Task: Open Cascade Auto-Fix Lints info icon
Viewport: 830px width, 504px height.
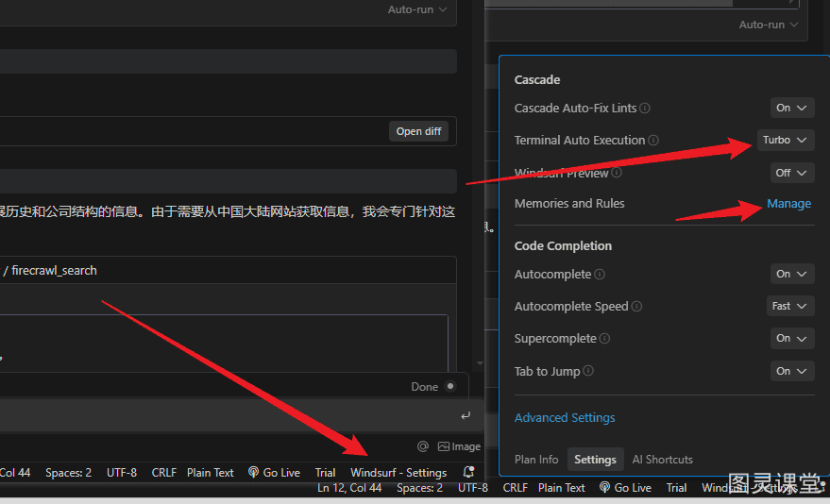Action: 645,108
